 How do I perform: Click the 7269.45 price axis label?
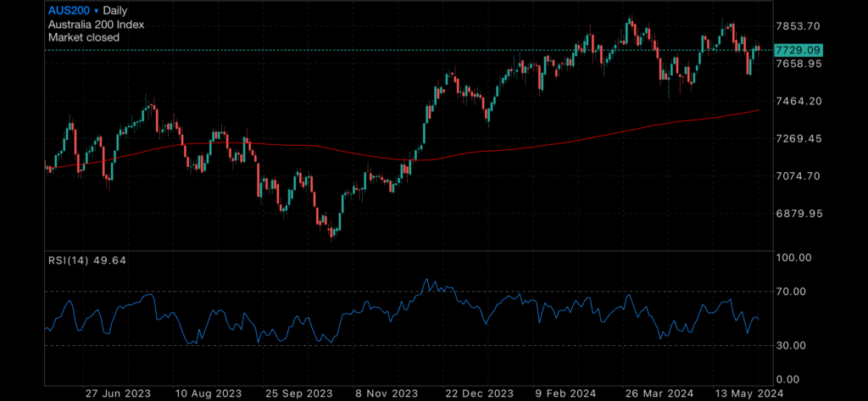point(798,138)
